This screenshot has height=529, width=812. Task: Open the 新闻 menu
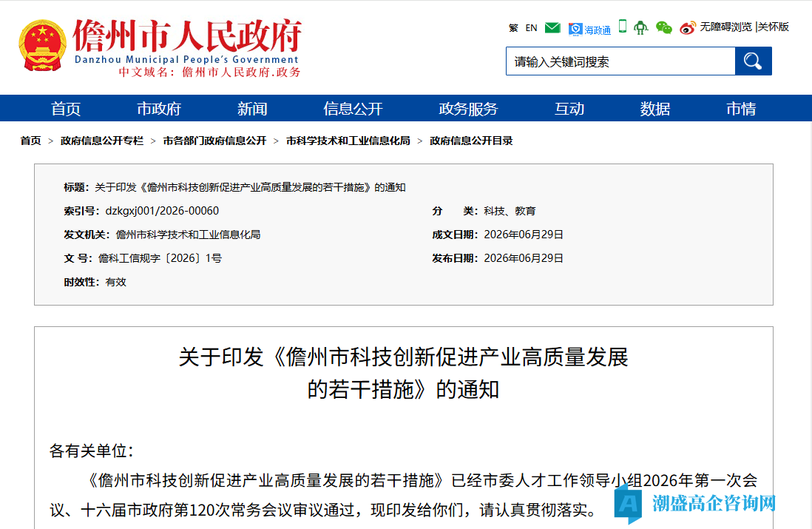click(252, 109)
